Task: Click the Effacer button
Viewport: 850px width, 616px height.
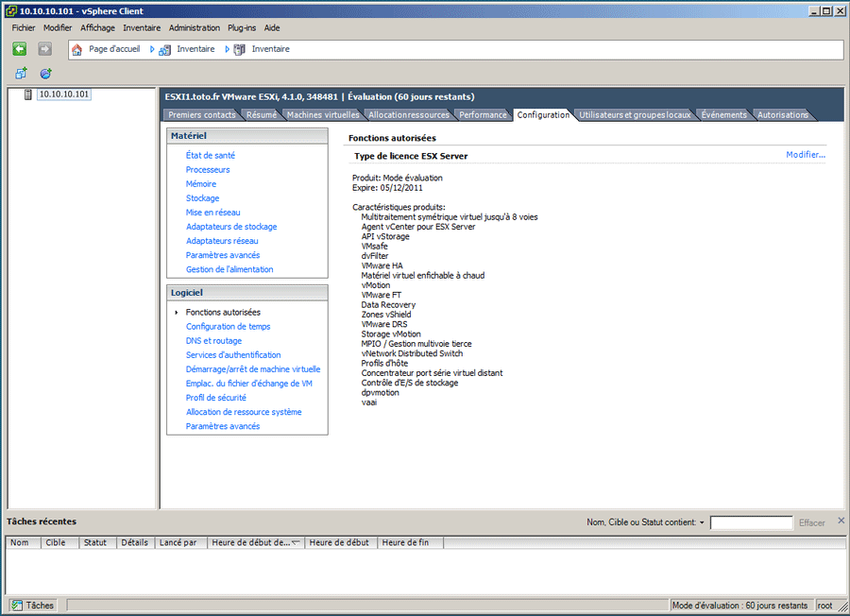Action: point(811,522)
